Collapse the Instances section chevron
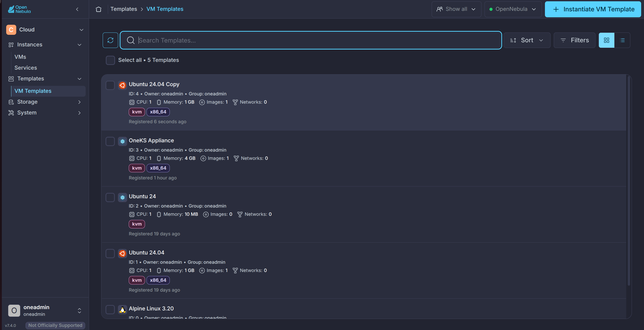The width and height of the screenshot is (644, 330). tap(79, 45)
